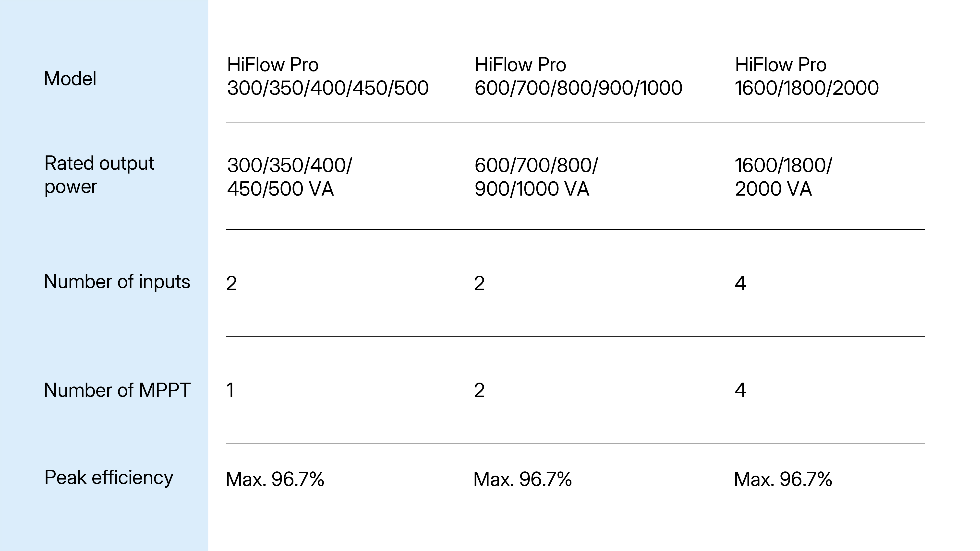The height and width of the screenshot is (551, 980).
Task: Click the Rated output power label
Action: click(x=99, y=175)
